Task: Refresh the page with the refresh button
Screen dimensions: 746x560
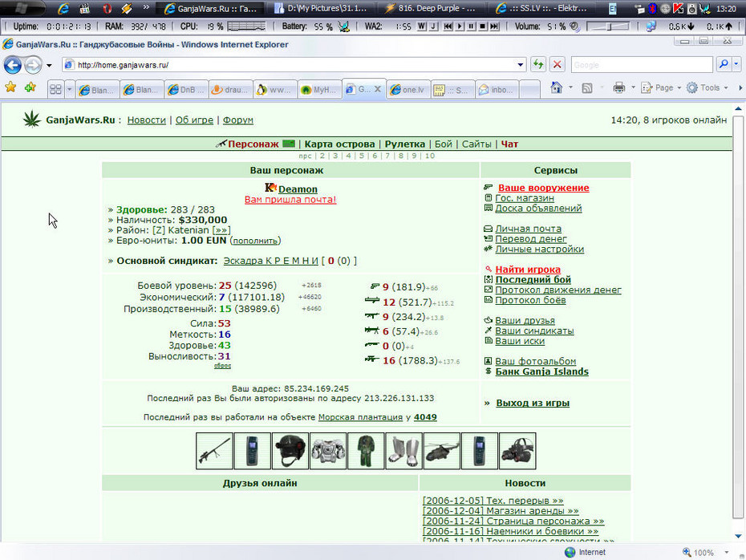Action: pyautogui.click(x=538, y=65)
